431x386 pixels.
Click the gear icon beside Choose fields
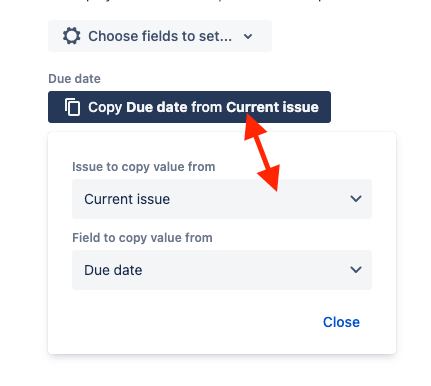pos(72,36)
